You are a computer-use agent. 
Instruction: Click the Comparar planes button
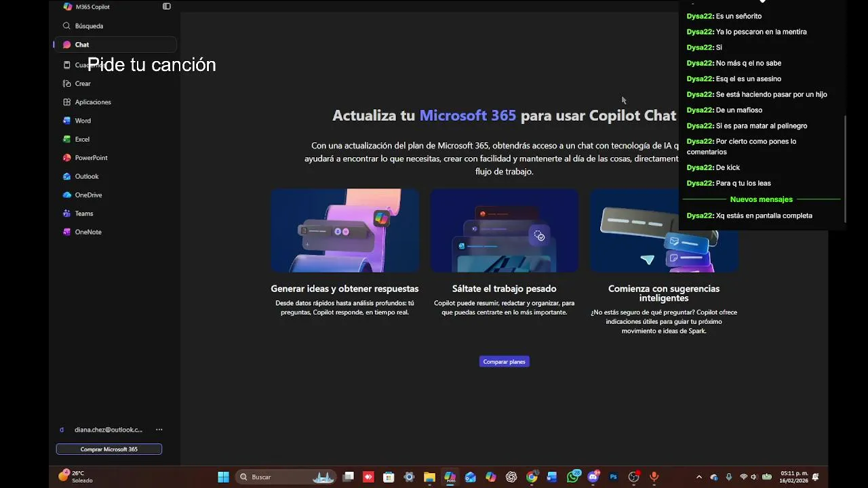(x=504, y=362)
